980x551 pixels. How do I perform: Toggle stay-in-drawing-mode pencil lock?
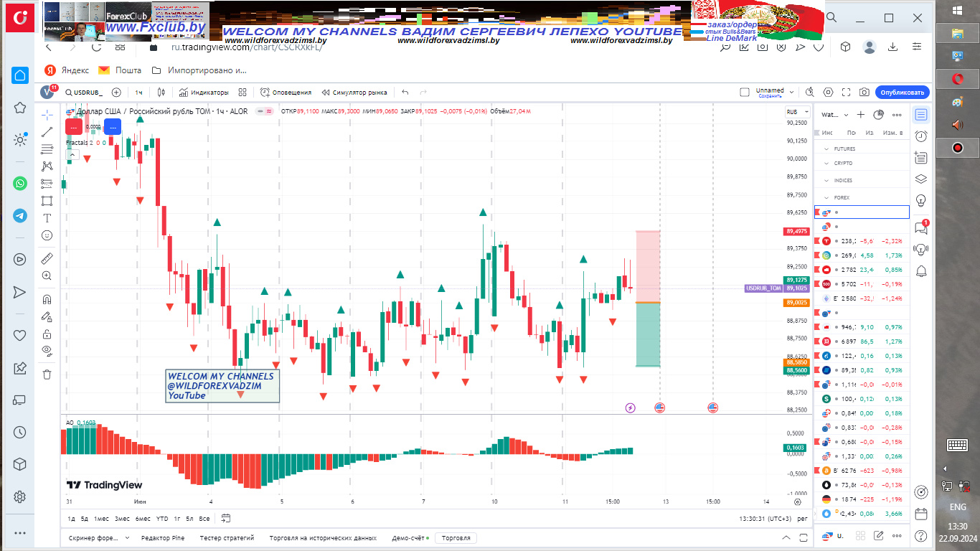(x=47, y=316)
